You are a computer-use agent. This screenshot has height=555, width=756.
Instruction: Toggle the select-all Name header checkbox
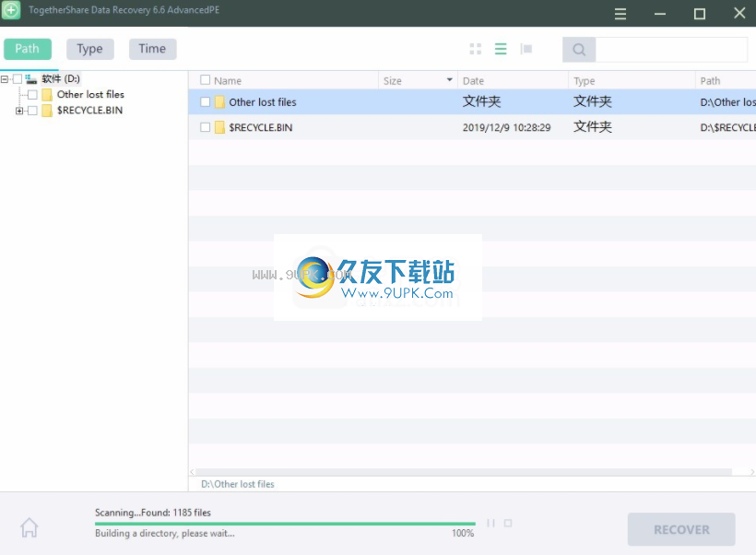205,79
